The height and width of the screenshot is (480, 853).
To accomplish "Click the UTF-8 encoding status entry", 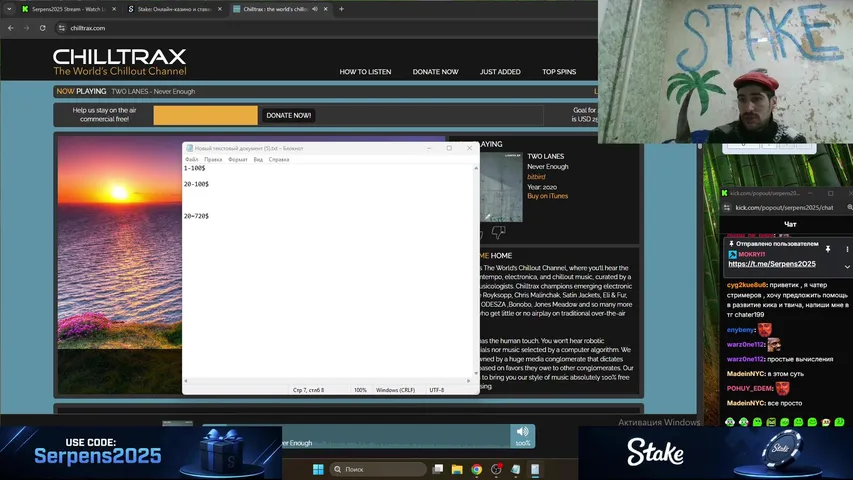I will pos(436,390).
